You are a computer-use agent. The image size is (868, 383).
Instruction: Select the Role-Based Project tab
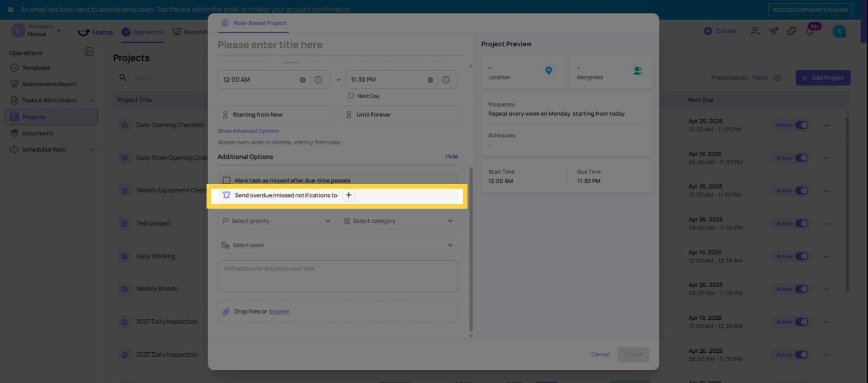[254, 23]
